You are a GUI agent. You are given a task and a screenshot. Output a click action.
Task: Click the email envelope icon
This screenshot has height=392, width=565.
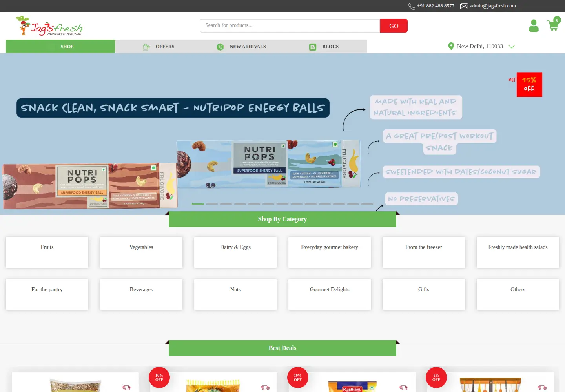click(464, 6)
